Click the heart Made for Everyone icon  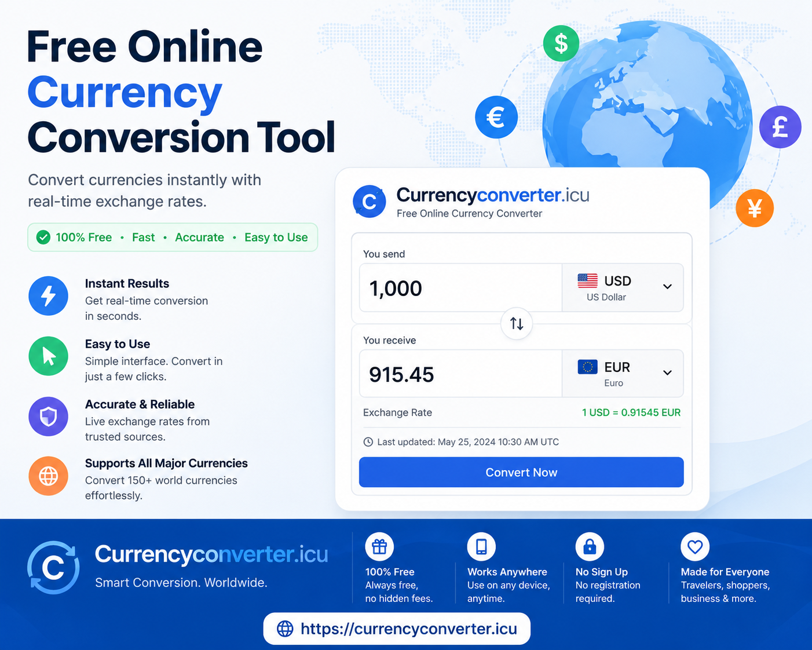[x=695, y=546]
